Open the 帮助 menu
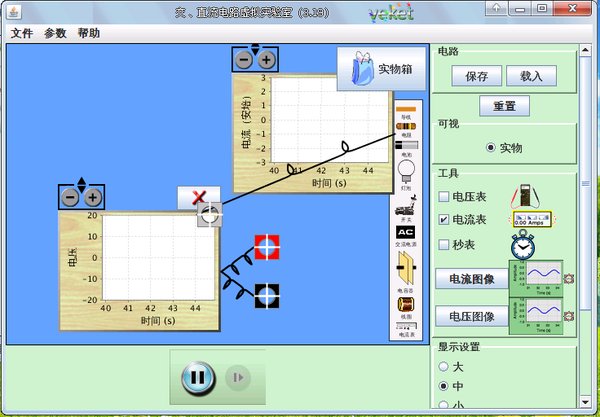 89,33
